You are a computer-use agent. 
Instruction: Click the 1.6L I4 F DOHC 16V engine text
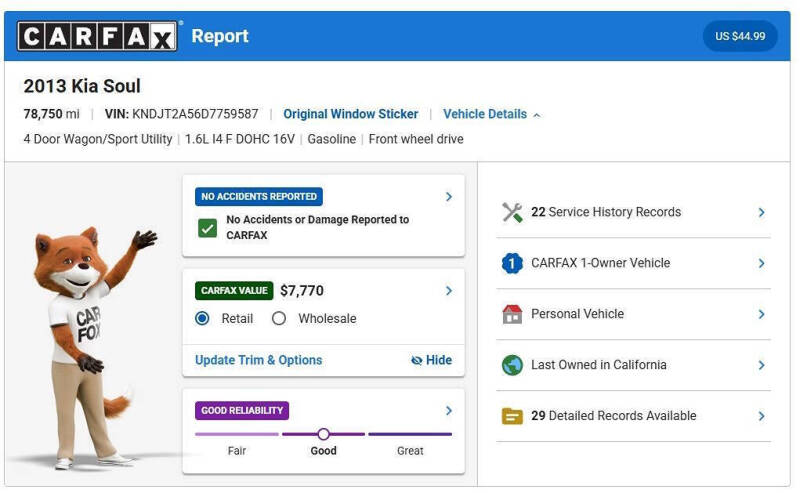pyautogui.click(x=240, y=139)
